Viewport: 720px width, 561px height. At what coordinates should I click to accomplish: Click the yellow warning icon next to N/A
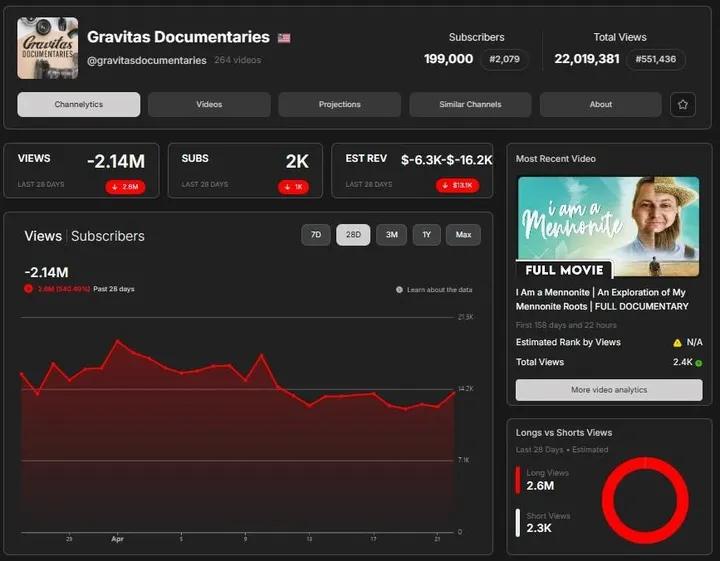tap(677, 342)
